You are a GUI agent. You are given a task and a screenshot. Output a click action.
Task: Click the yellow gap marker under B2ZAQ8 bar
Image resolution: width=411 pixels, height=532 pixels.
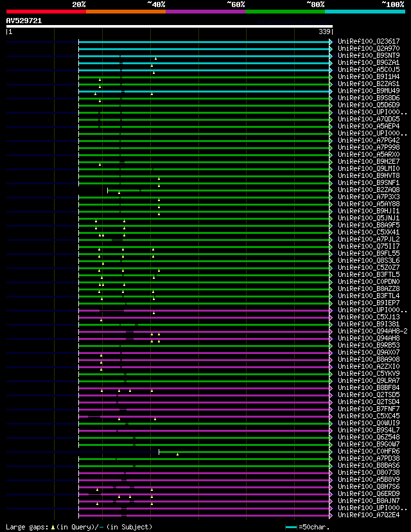point(119,193)
